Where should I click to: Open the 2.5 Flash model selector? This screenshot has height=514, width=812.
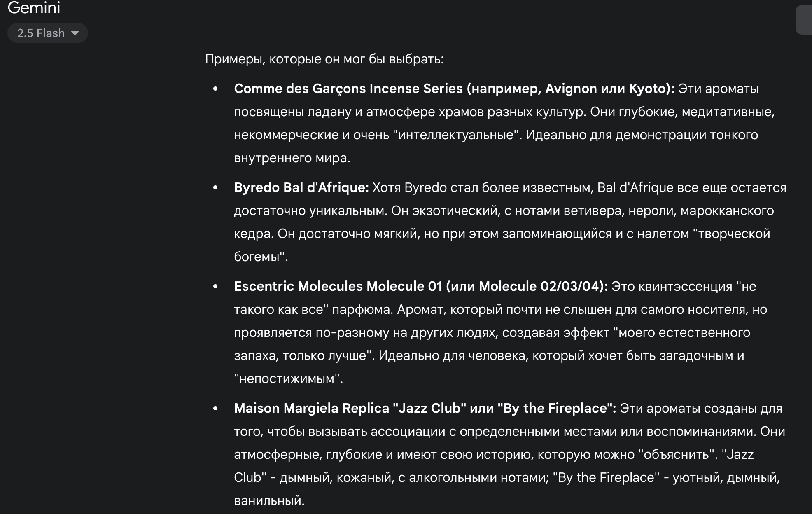click(x=47, y=33)
